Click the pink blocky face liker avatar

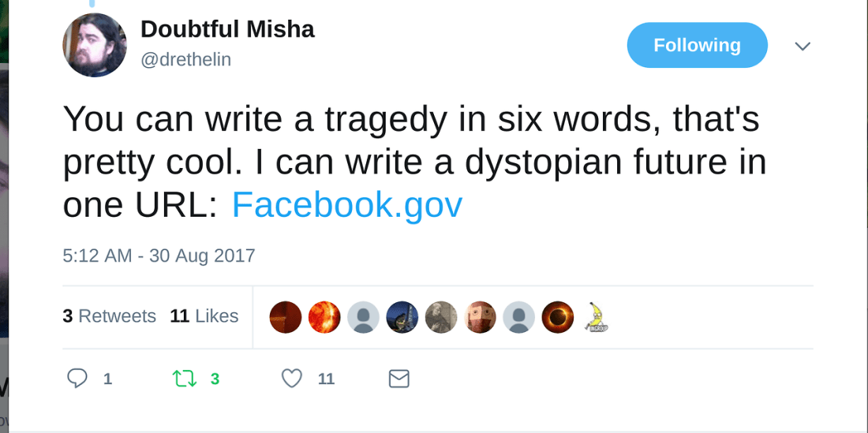[480, 317]
